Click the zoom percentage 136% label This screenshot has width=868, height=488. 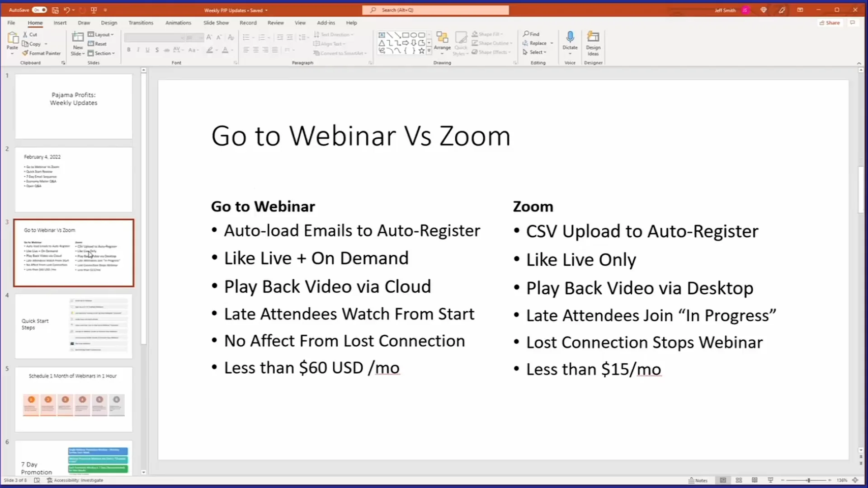(x=842, y=480)
